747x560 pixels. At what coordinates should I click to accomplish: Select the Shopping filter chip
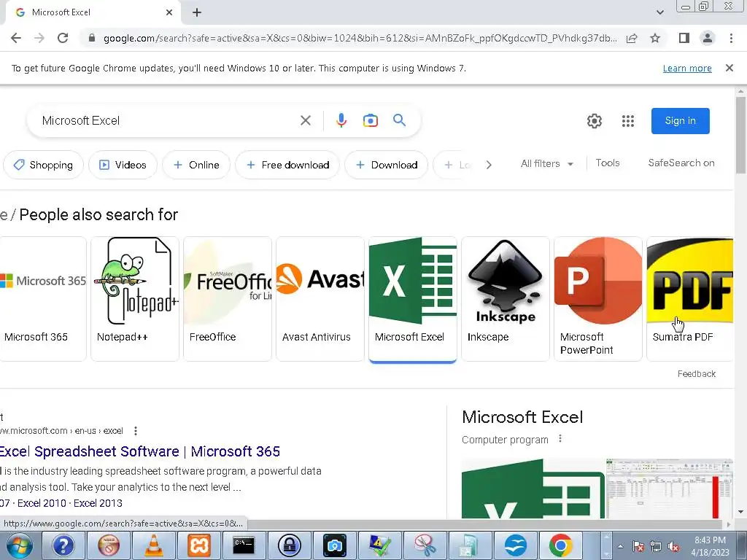pos(43,165)
